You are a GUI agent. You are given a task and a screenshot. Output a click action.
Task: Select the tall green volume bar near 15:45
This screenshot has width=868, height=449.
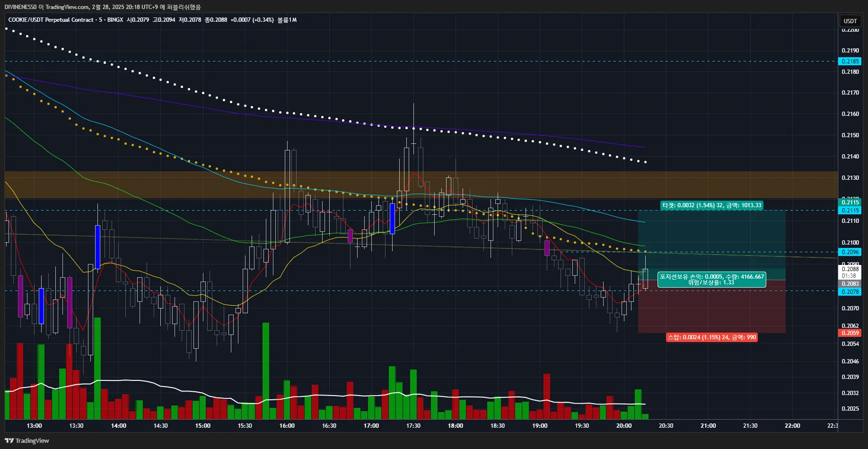point(266,371)
